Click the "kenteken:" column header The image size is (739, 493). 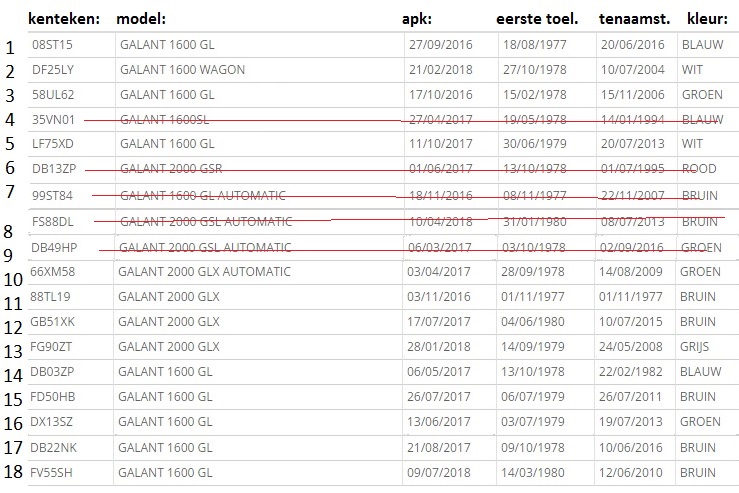coord(64,19)
